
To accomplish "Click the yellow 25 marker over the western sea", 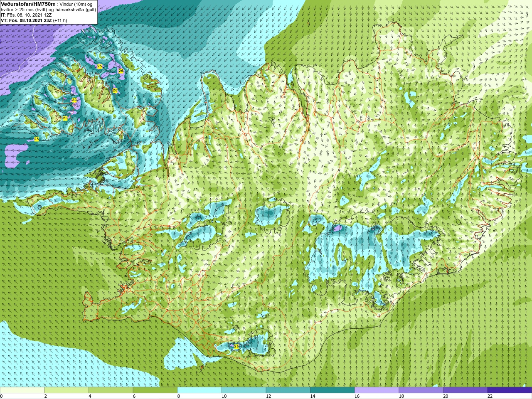I will tap(37, 139).
